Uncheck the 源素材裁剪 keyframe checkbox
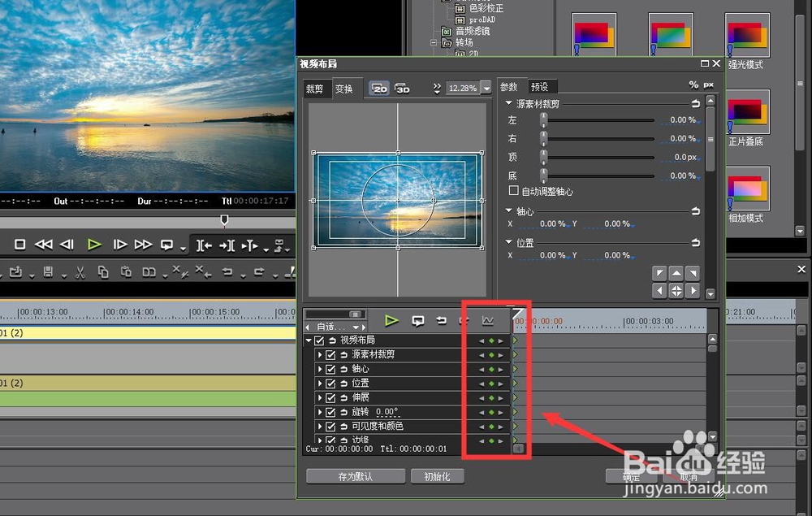 [x=330, y=355]
